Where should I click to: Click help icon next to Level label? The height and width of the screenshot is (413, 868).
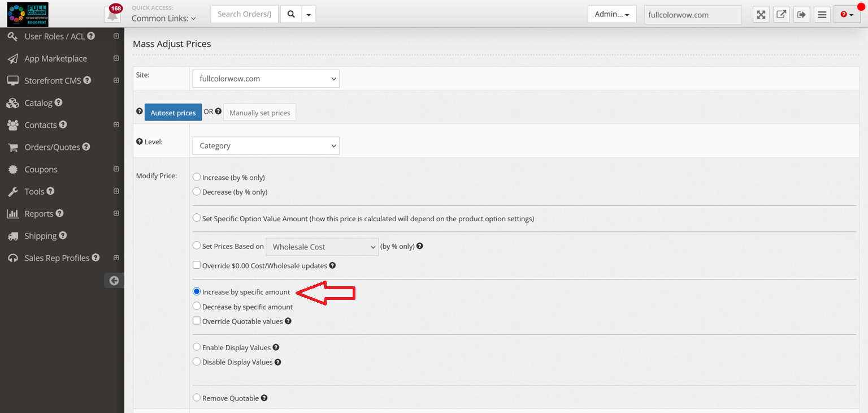tap(139, 141)
